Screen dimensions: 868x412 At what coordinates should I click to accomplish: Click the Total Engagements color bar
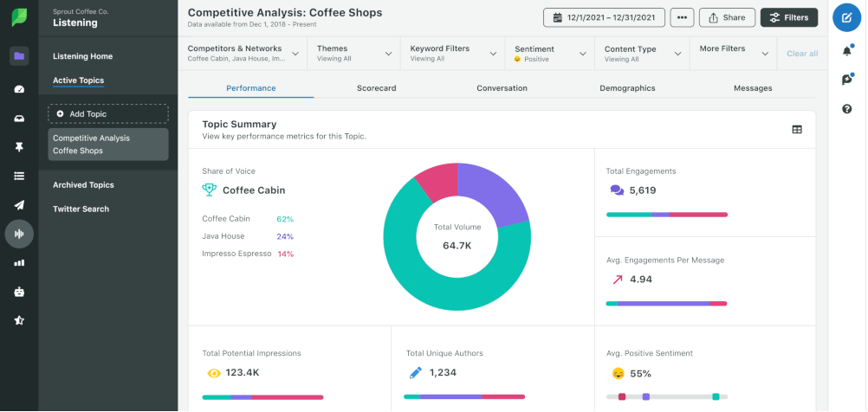coord(667,215)
